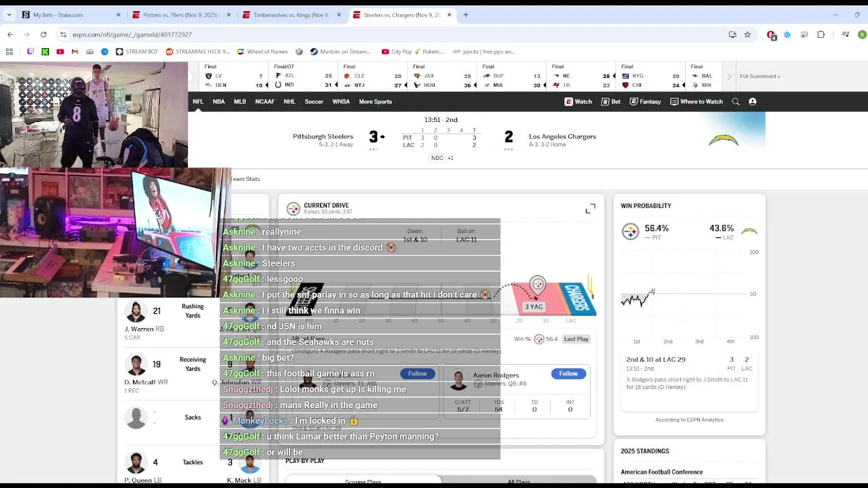This screenshot has width=868, height=488.
Task: Expand the More Sports menu
Action: (x=375, y=102)
